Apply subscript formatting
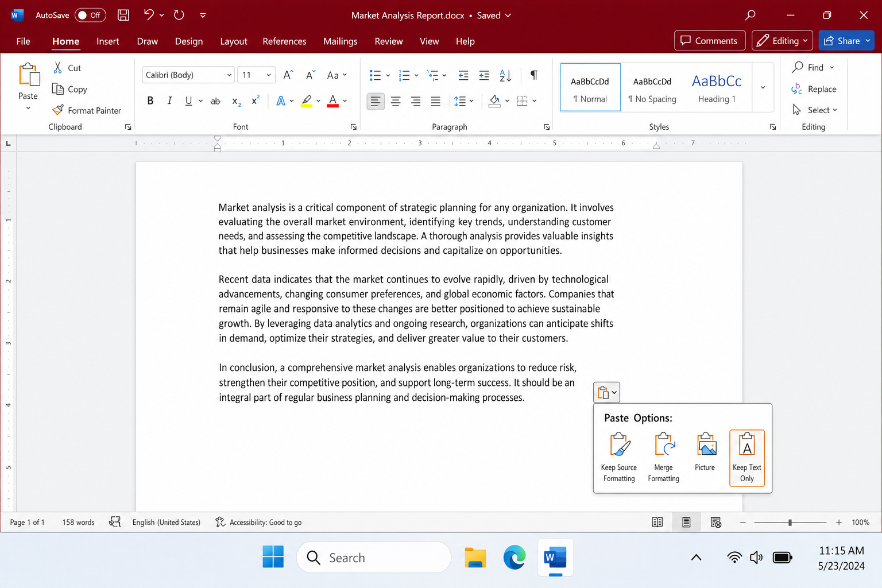This screenshot has width=882, height=588. [x=236, y=101]
